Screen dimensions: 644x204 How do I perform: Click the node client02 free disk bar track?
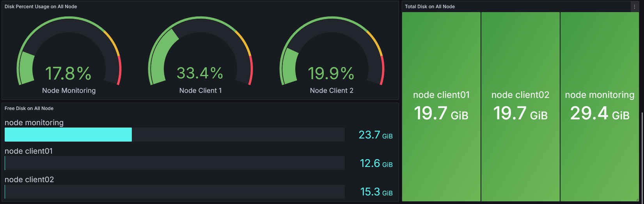coord(175,192)
